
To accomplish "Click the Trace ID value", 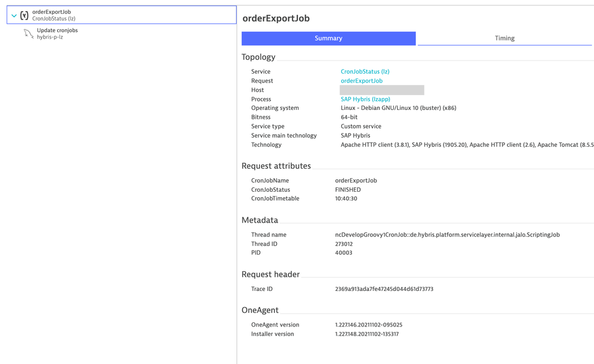I will click(x=384, y=289).
